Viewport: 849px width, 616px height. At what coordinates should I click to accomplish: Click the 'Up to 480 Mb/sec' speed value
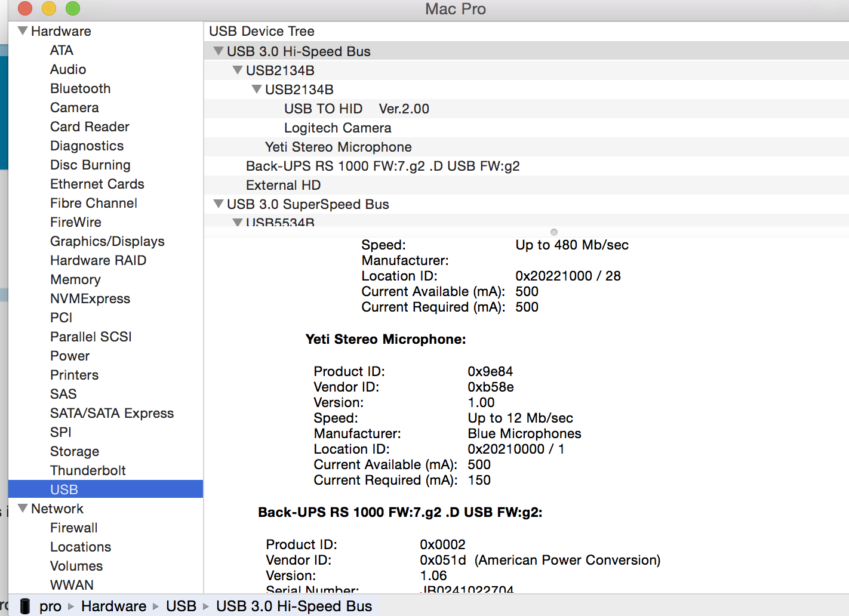(x=572, y=245)
